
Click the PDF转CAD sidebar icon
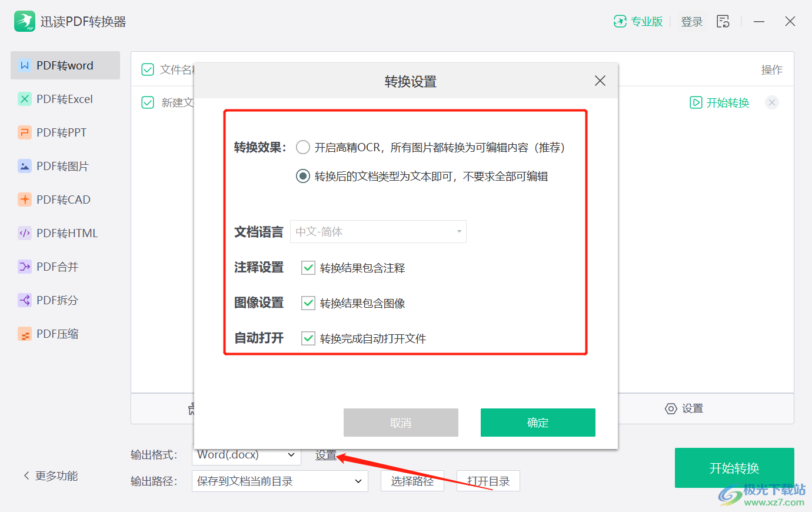point(25,200)
